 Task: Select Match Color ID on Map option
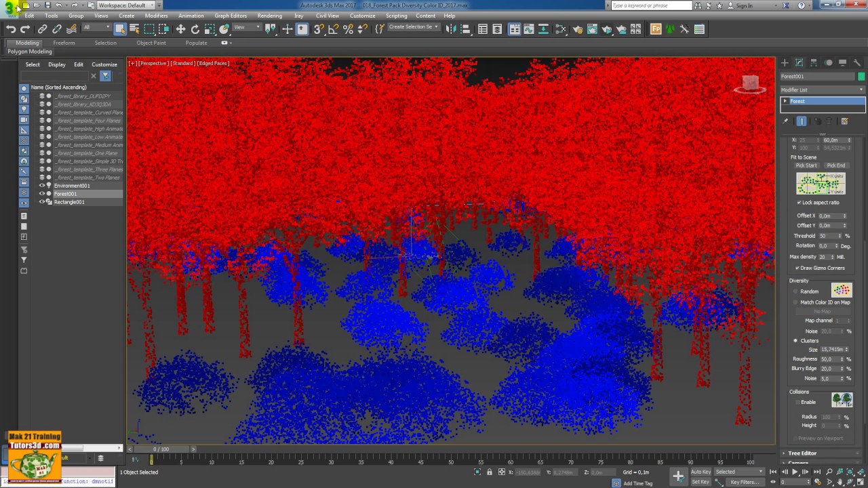coord(795,302)
